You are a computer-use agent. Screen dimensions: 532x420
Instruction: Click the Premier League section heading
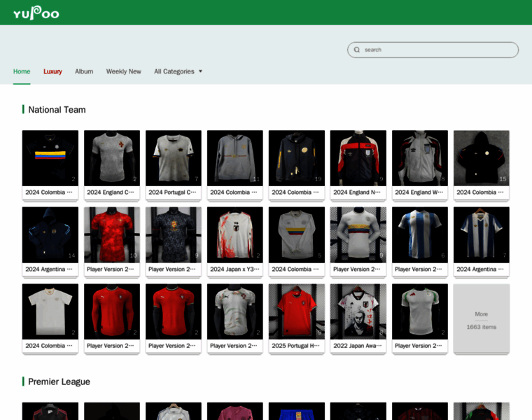click(59, 381)
